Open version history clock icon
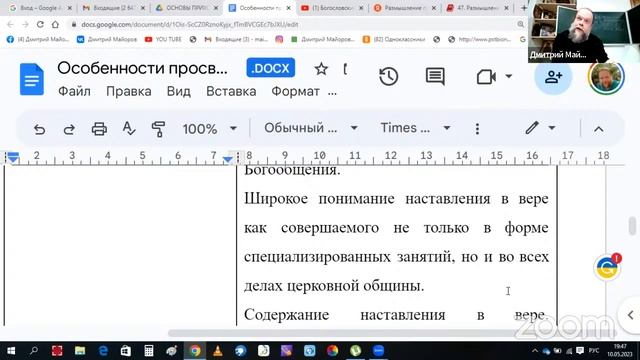Viewport: 640px width, 360px height. click(388, 76)
